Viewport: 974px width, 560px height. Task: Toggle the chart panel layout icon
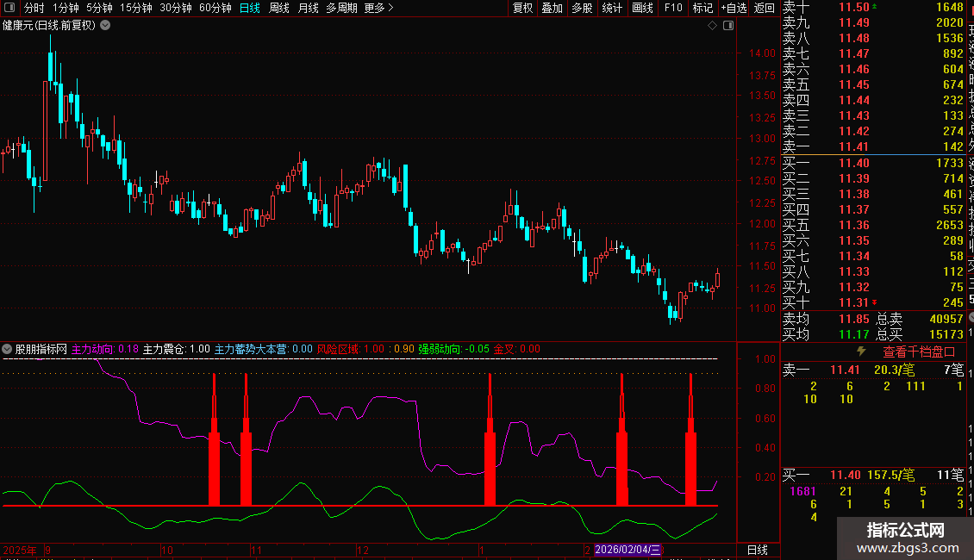click(x=728, y=26)
